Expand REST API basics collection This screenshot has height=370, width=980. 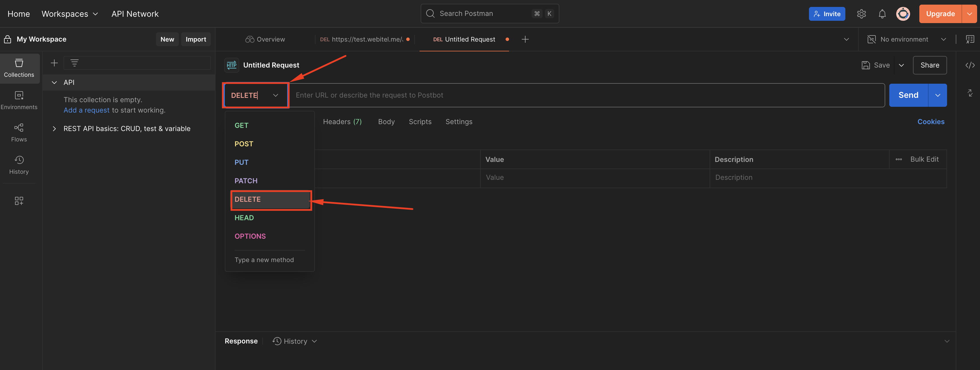click(54, 129)
